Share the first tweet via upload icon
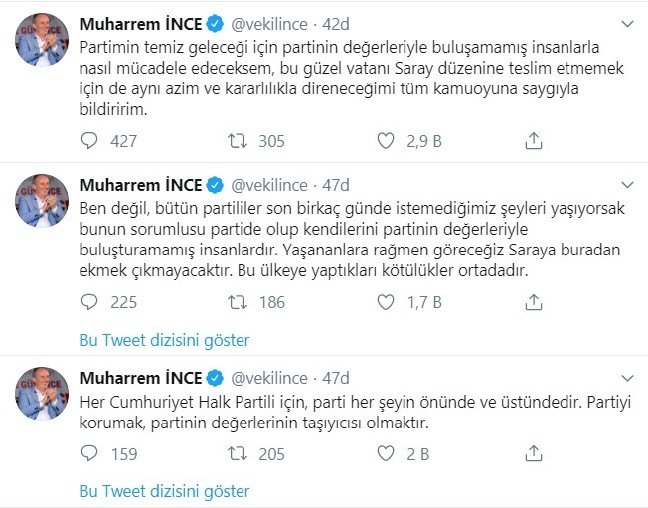This screenshot has width=648, height=508. [x=534, y=140]
